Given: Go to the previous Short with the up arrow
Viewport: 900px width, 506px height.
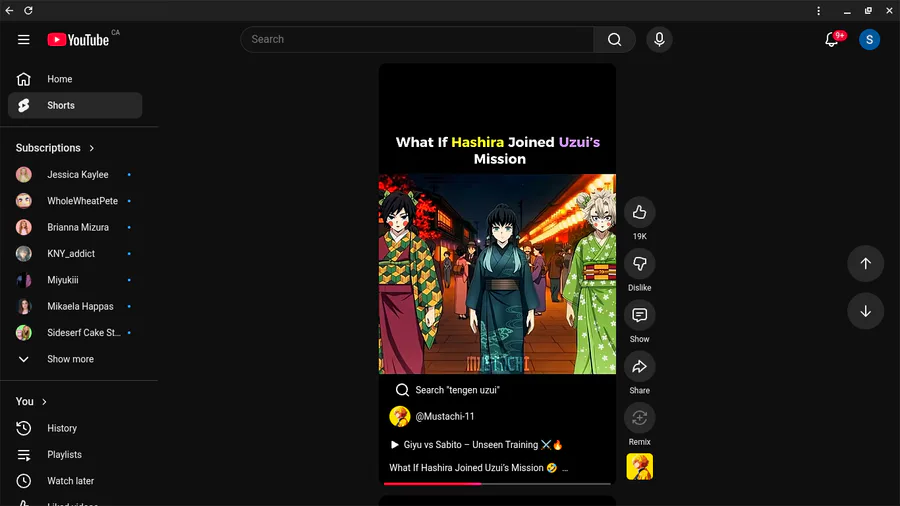Looking at the screenshot, I should pyautogui.click(x=865, y=264).
